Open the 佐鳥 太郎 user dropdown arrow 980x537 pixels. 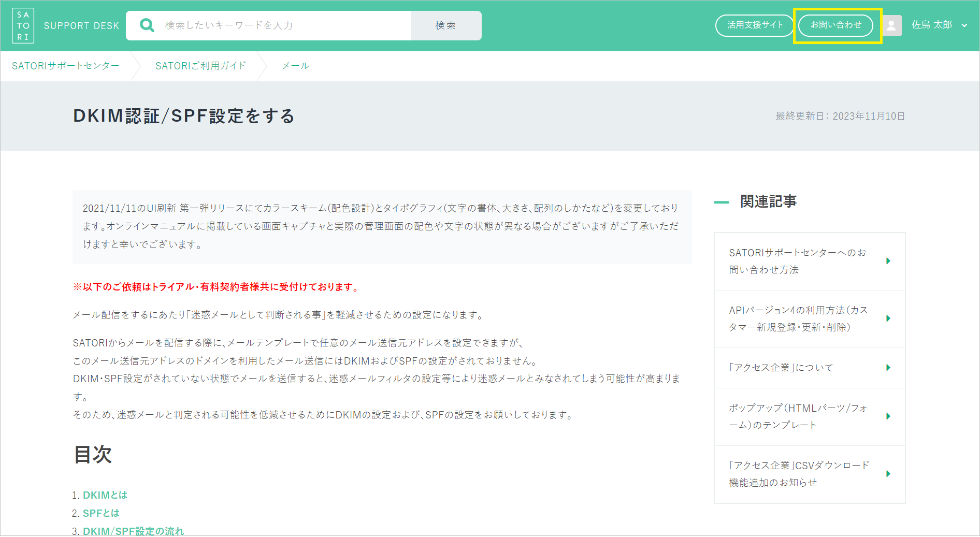(x=964, y=25)
